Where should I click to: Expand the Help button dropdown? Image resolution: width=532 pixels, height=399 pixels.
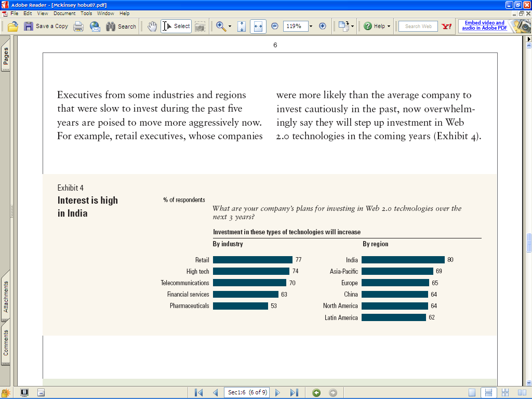[389, 26]
